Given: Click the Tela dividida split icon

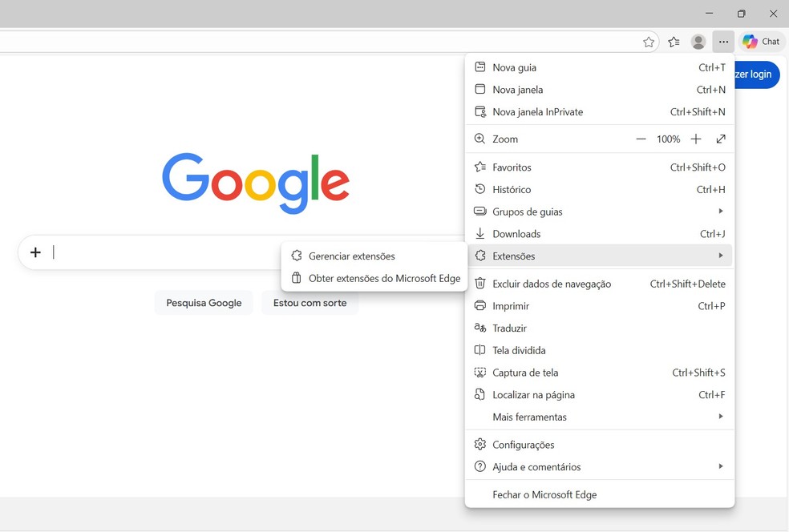Looking at the screenshot, I should click(x=480, y=350).
